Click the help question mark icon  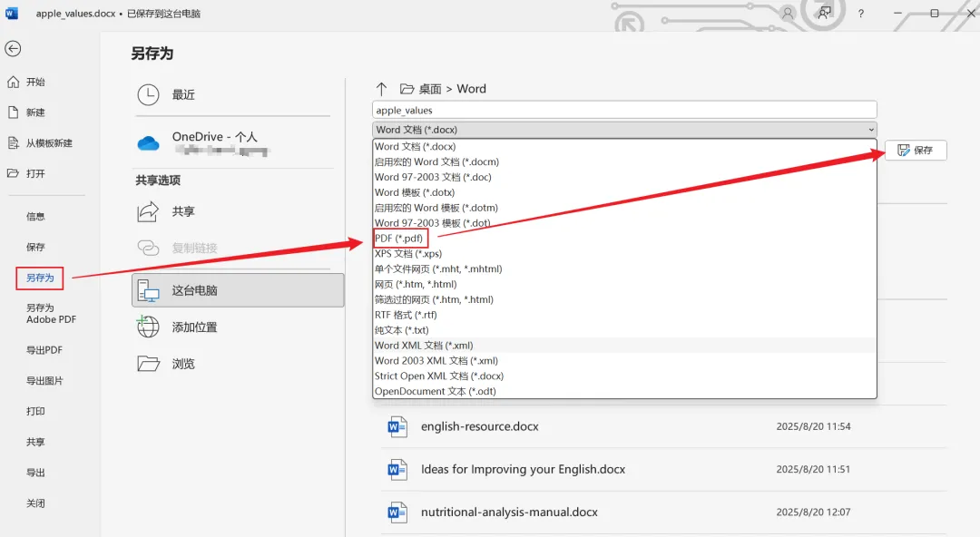pos(860,13)
